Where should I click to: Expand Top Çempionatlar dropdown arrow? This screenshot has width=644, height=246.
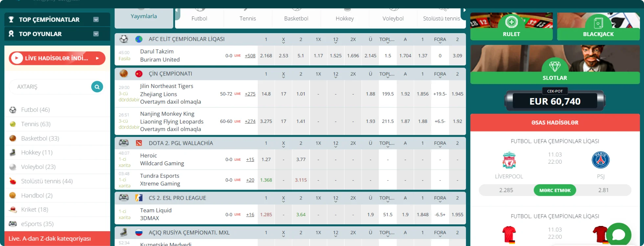[96, 19]
